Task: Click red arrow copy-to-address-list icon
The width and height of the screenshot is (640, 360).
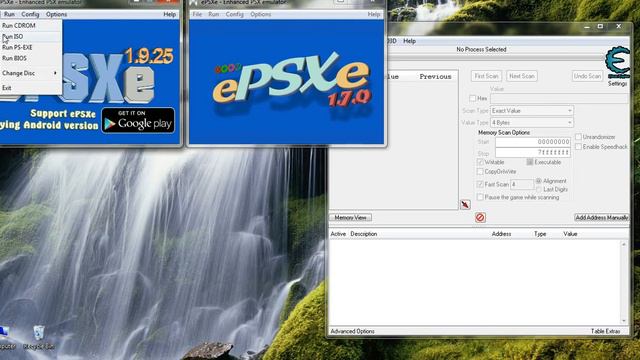Action: (465, 204)
